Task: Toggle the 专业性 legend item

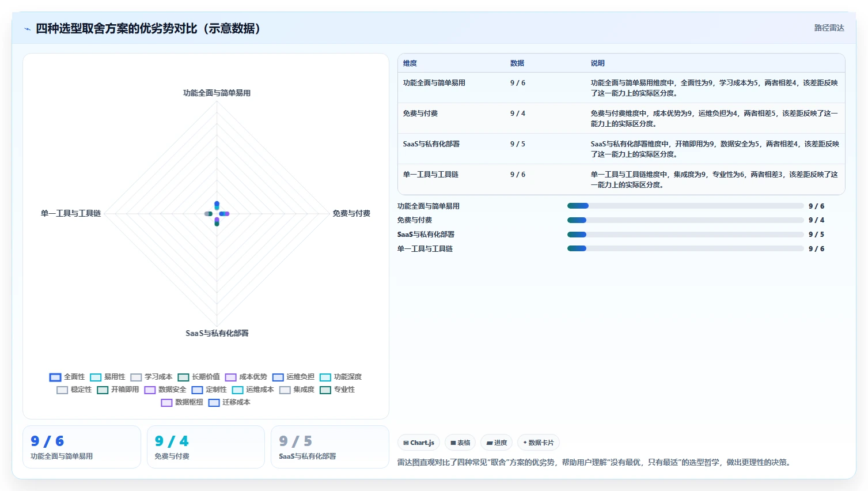Action: tap(337, 390)
